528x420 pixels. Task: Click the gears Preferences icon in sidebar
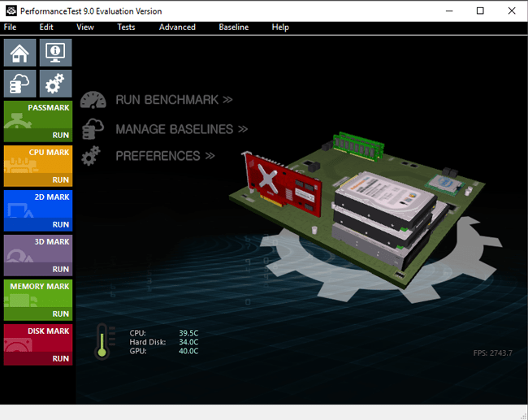pos(56,84)
